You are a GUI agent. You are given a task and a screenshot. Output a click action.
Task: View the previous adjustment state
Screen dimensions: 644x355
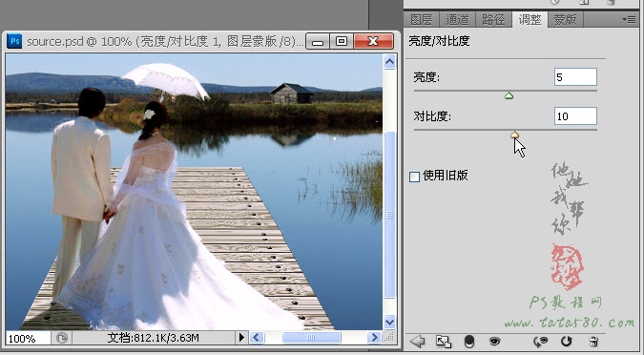point(541,341)
